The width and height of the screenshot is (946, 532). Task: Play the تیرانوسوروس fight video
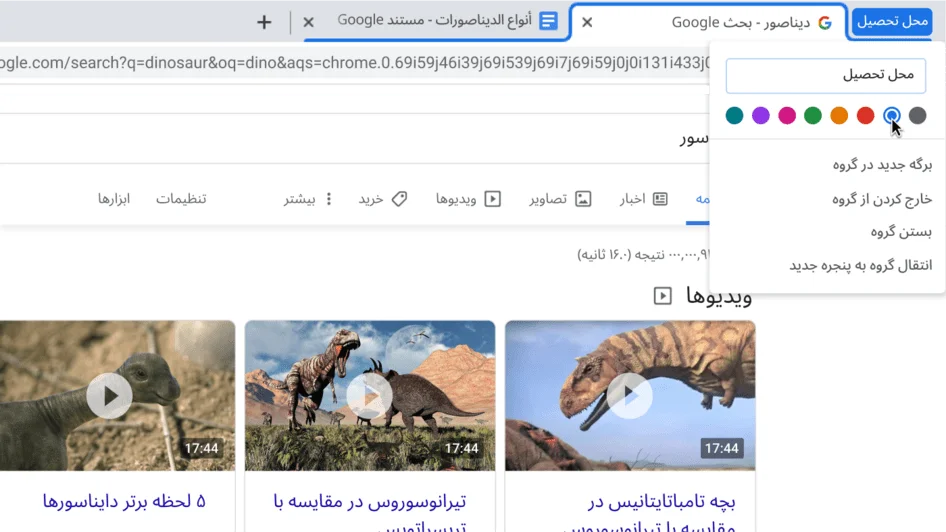(370, 396)
